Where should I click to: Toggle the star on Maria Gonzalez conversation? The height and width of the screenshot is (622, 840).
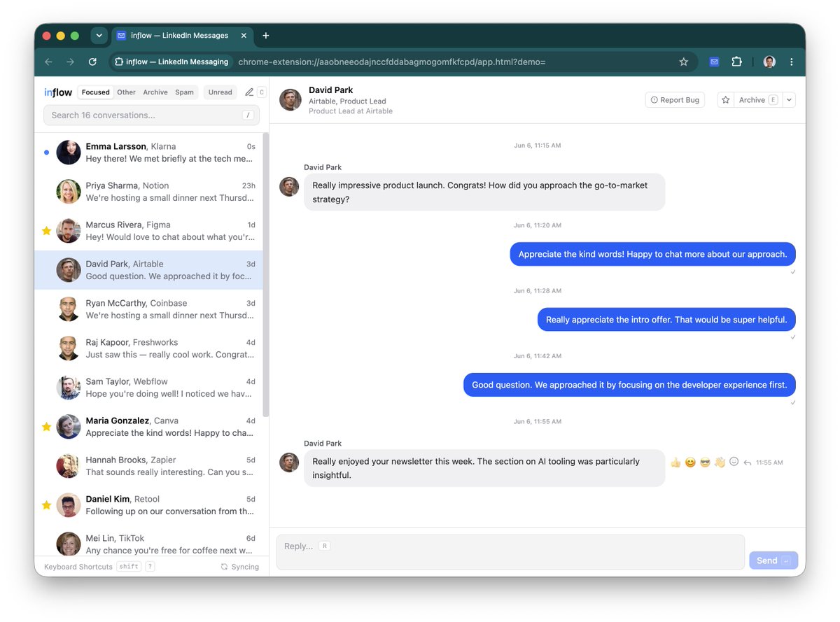(x=46, y=427)
